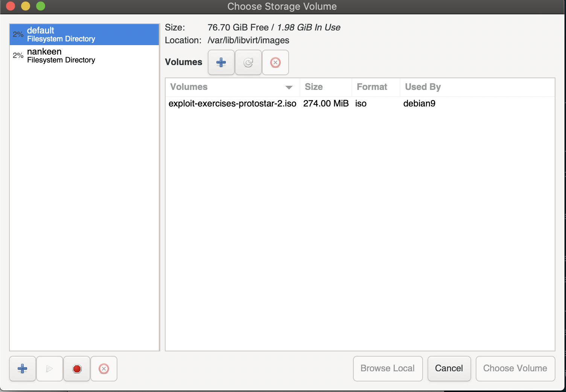Viewport: 566px width, 392px height.
Task: Close the Choose Storage Volume window
Action: [11, 6]
